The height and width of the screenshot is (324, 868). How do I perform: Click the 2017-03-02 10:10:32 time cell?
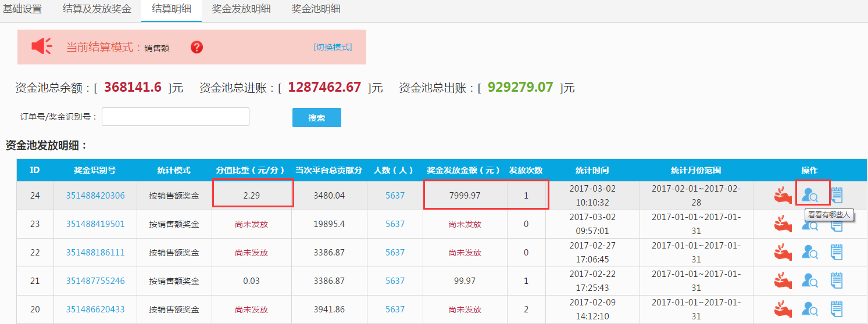point(592,196)
